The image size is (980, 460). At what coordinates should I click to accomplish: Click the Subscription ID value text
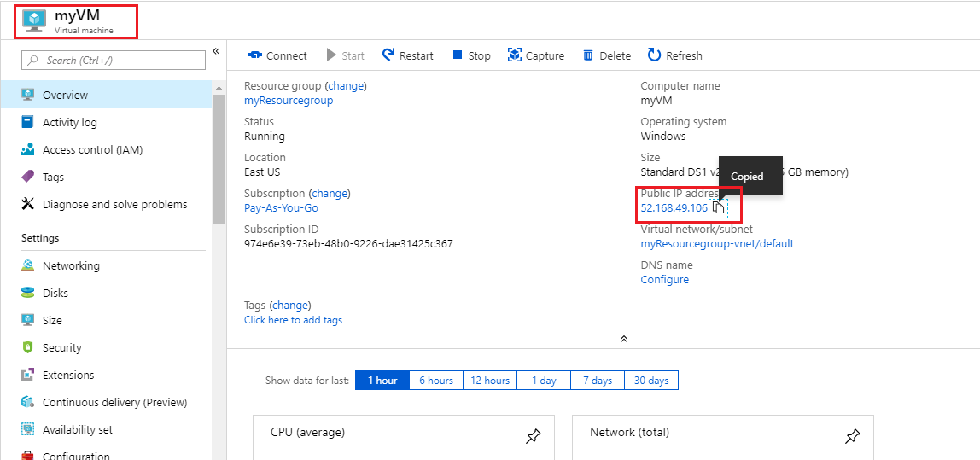pyautogui.click(x=348, y=243)
